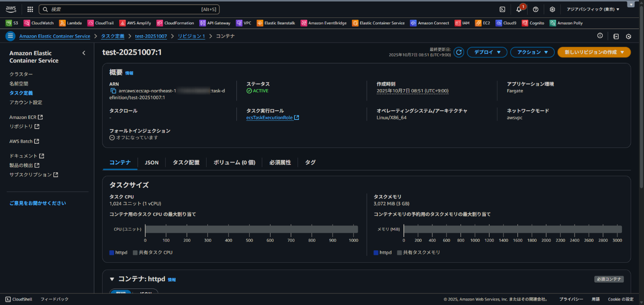Open アカウント設定 in sidebar

coord(26,102)
